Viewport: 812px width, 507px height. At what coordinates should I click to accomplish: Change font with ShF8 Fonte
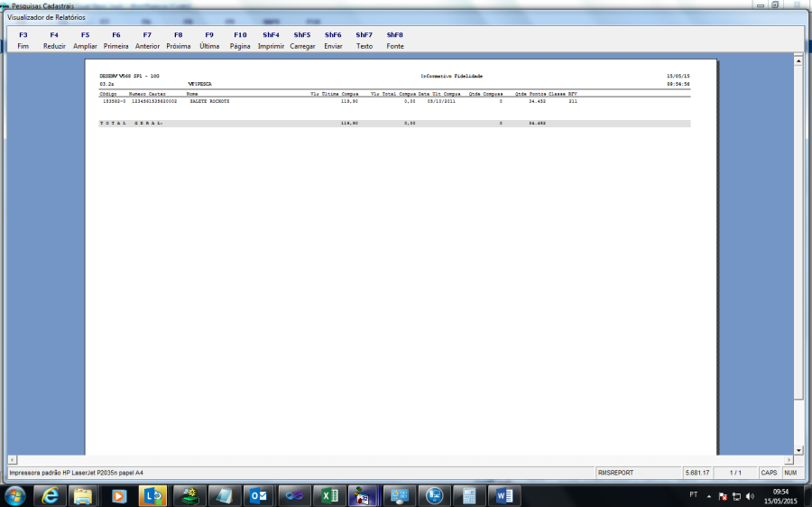click(x=394, y=41)
